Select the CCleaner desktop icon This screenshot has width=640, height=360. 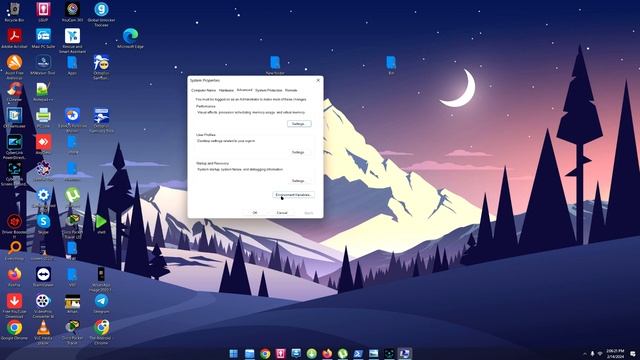tap(14, 91)
